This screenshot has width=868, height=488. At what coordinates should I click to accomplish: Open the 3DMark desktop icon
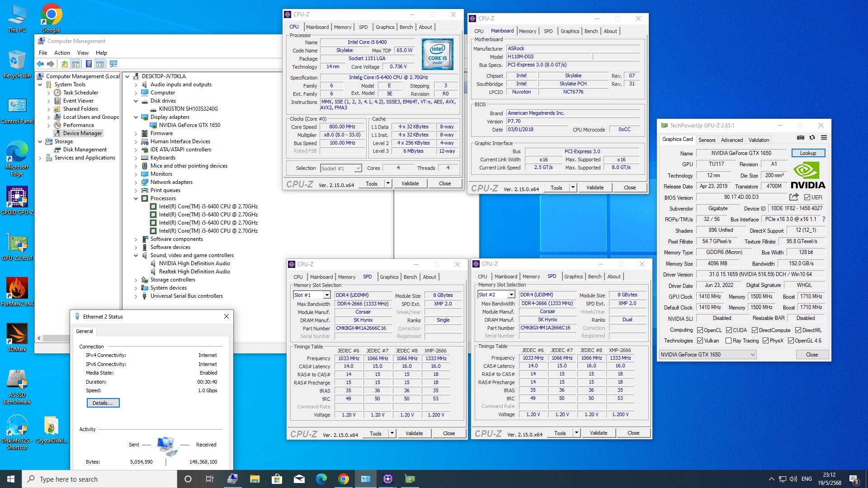point(17,338)
